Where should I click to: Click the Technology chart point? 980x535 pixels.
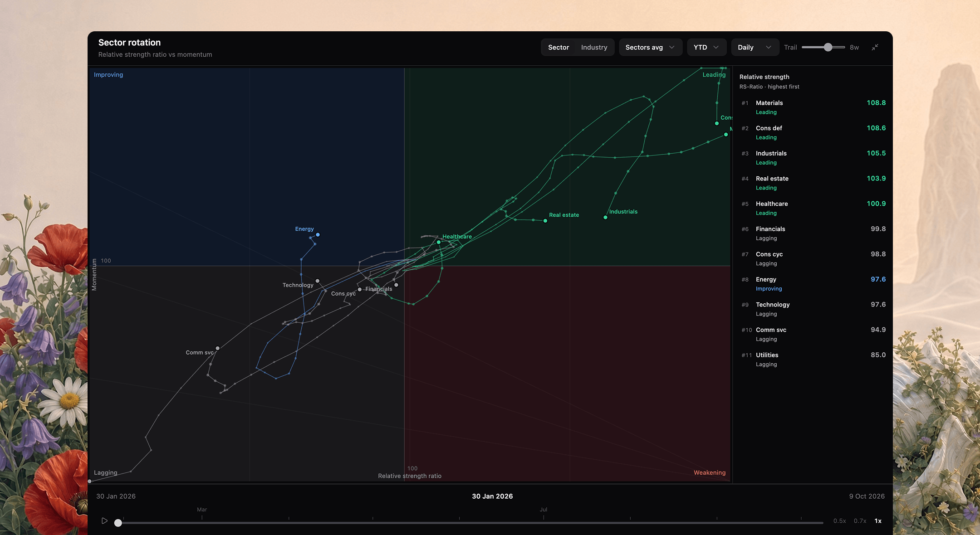(318, 281)
